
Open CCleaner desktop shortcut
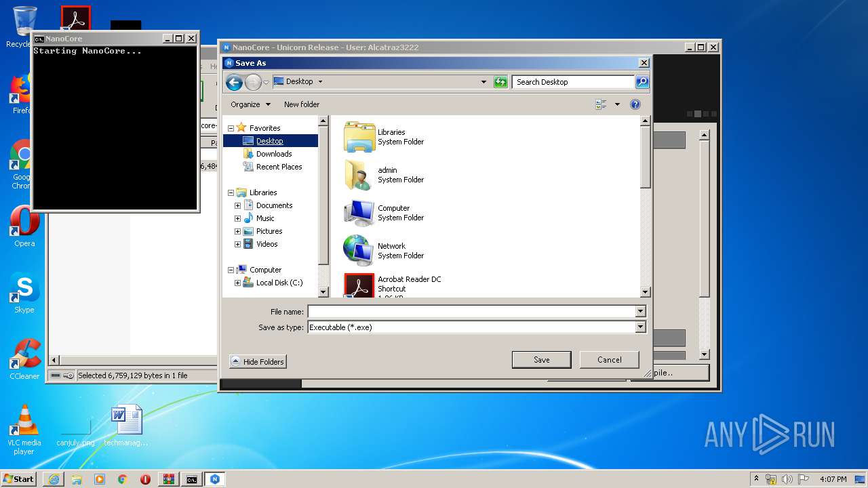click(24, 359)
